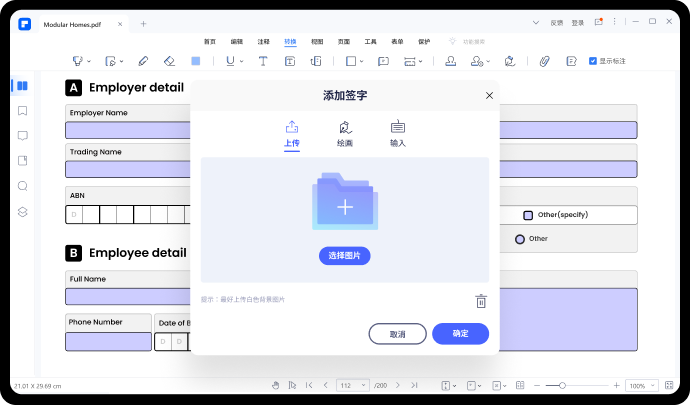This screenshot has height=405, width=690.
Task: Switch to the 输入 tab
Action: point(398,133)
